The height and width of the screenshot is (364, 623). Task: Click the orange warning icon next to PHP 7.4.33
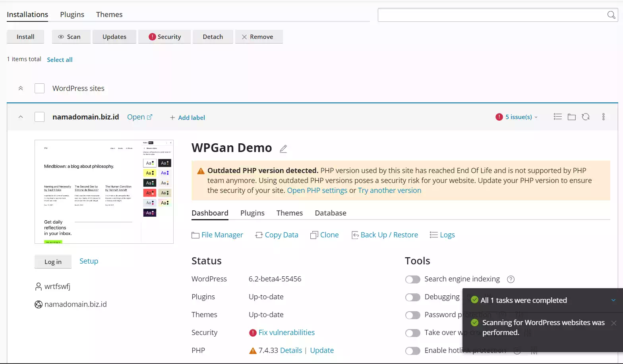coord(253,351)
